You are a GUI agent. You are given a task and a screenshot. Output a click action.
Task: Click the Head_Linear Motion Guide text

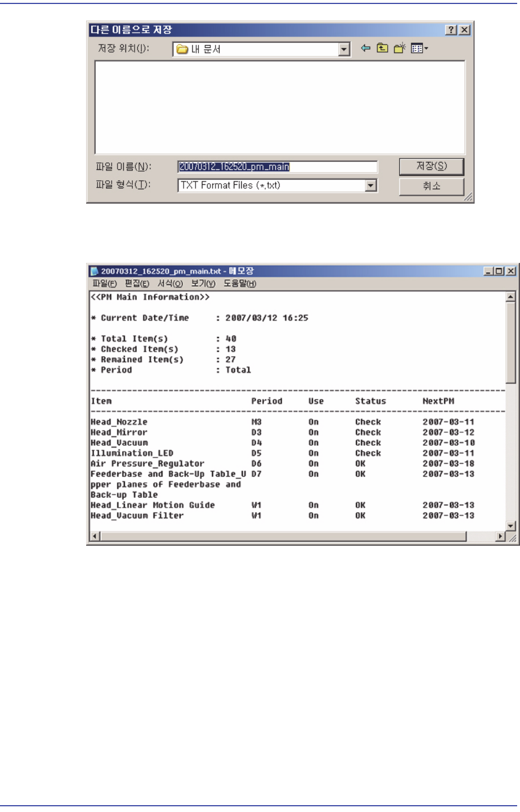(x=153, y=505)
